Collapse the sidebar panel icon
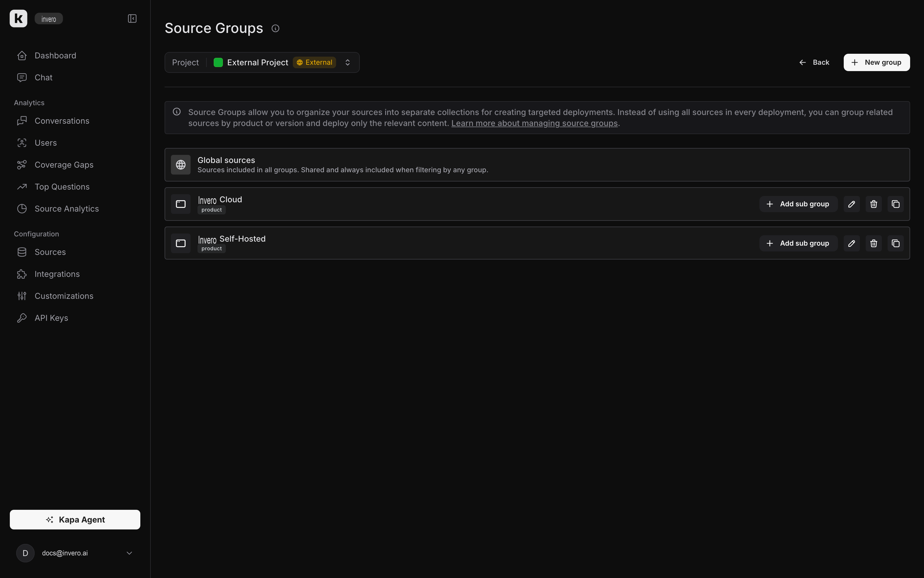The image size is (924, 578). click(132, 18)
